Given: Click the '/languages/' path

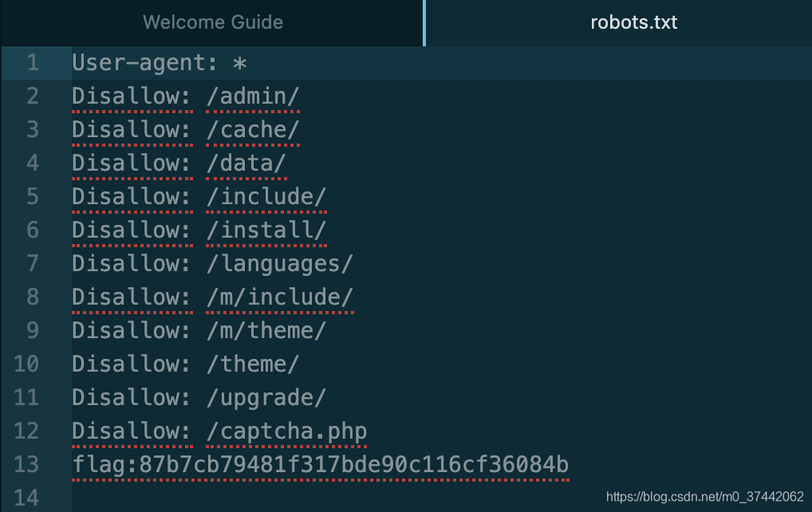Looking at the screenshot, I should pos(280,263).
